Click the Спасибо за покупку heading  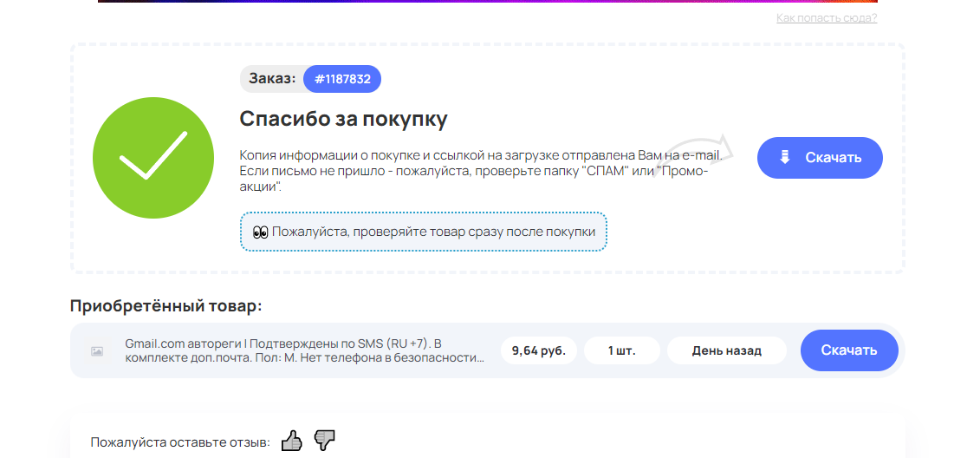(344, 119)
